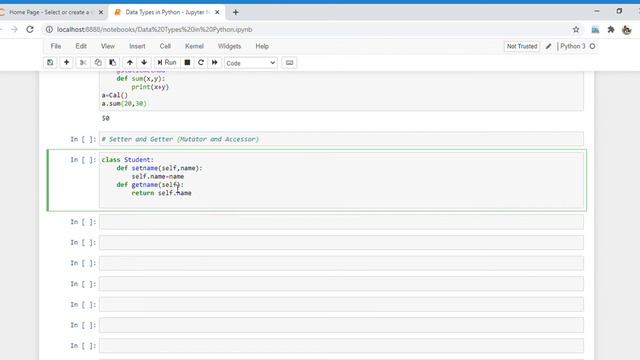Interrupt the kernel with the stop icon
Viewport: 640px width, 360px height.
coord(187,63)
